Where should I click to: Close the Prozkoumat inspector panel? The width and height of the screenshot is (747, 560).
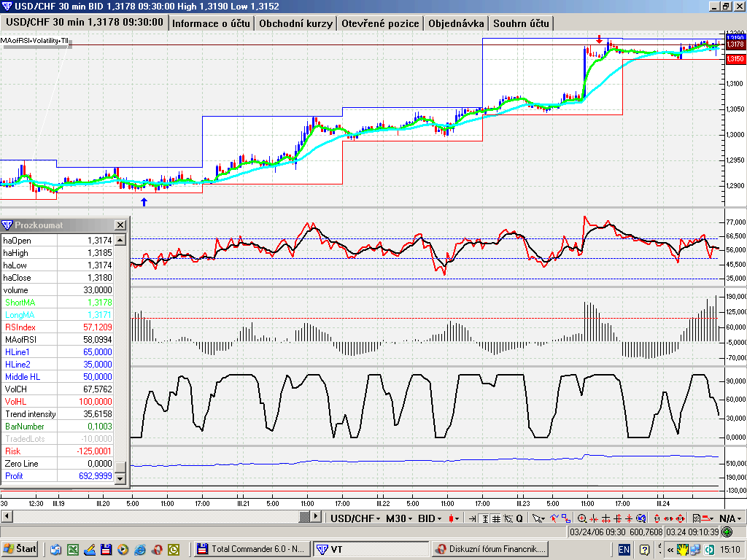coord(120,225)
